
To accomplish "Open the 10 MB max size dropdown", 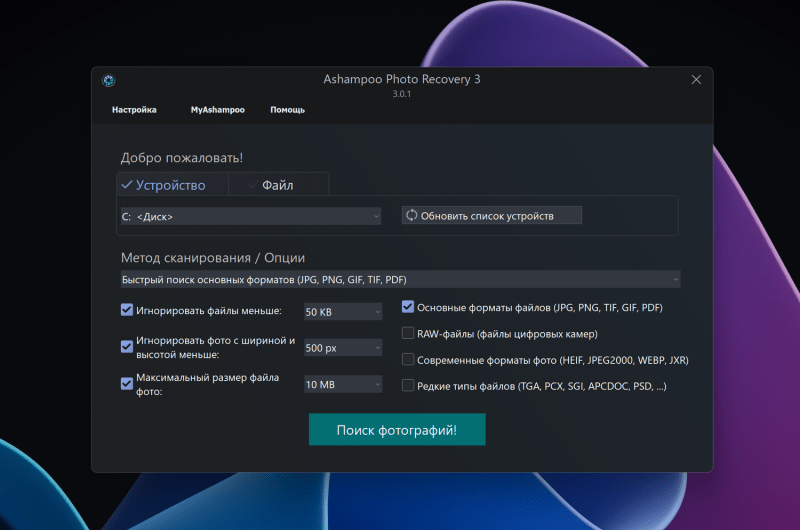I will [x=343, y=384].
